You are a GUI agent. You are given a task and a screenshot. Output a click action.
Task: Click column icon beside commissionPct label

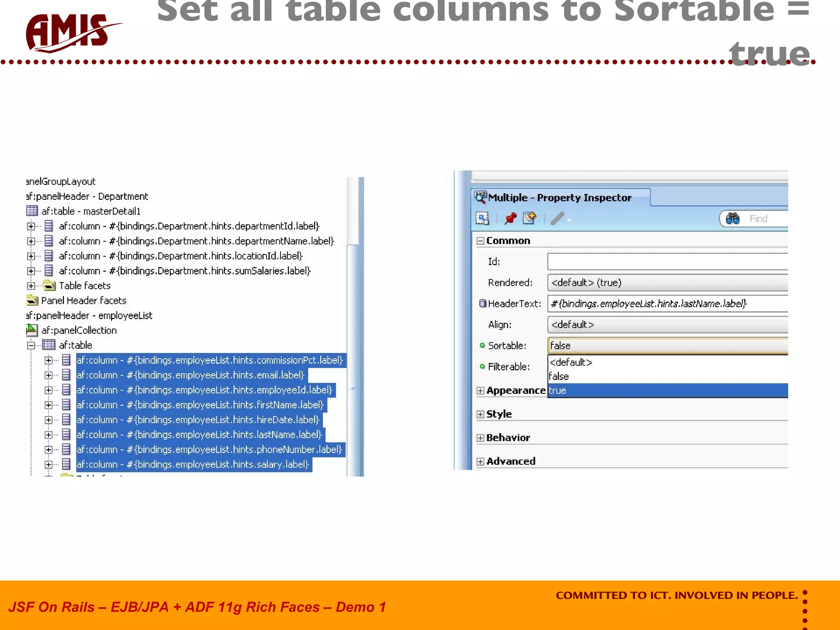[66, 360]
